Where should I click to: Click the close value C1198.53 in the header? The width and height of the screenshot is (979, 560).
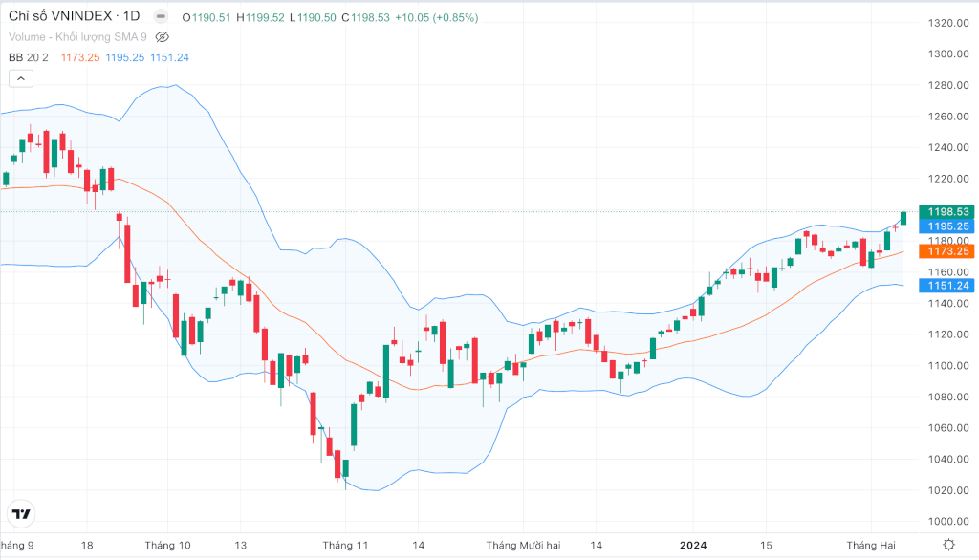(x=365, y=17)
